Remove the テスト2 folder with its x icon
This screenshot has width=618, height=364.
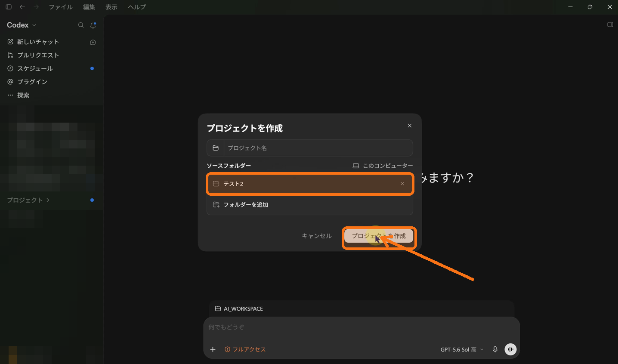[x=402, y=184]
